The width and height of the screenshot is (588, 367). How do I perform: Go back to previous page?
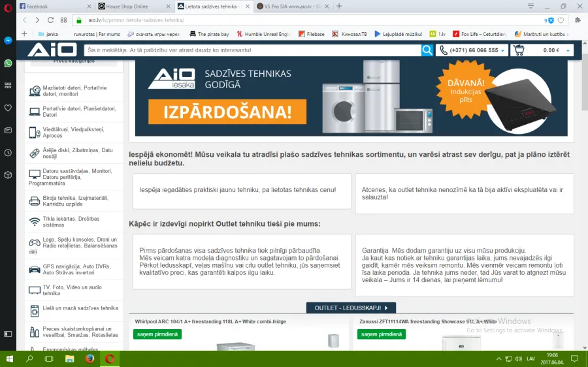click(25, 20)
